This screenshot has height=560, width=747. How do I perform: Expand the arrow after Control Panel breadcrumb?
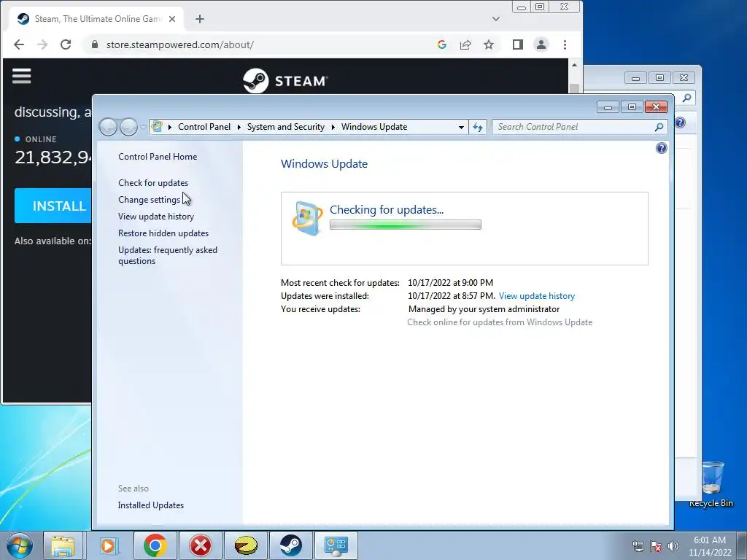[x=239, y=127]
